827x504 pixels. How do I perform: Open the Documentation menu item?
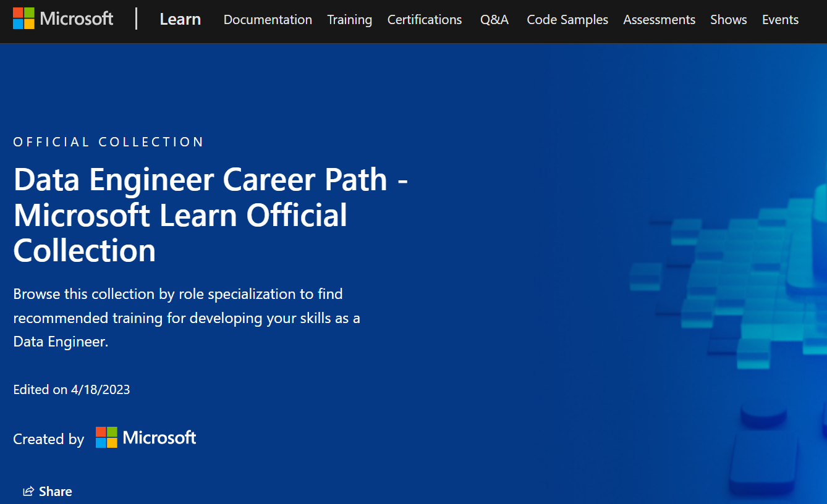268,19
